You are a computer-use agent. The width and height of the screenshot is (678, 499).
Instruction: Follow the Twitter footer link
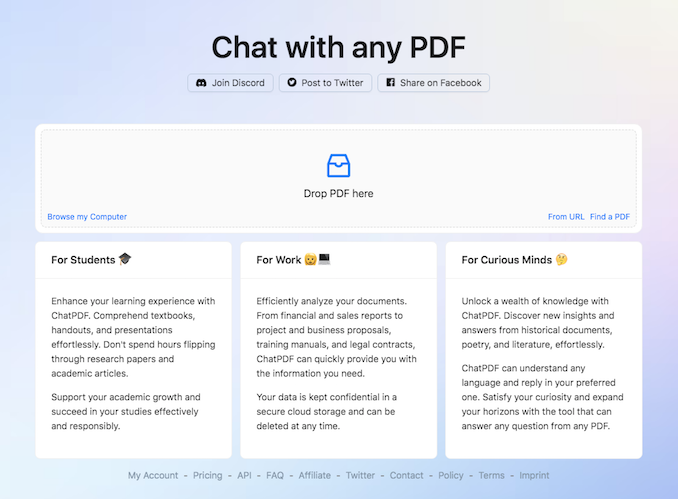click(x=360, y=475)
